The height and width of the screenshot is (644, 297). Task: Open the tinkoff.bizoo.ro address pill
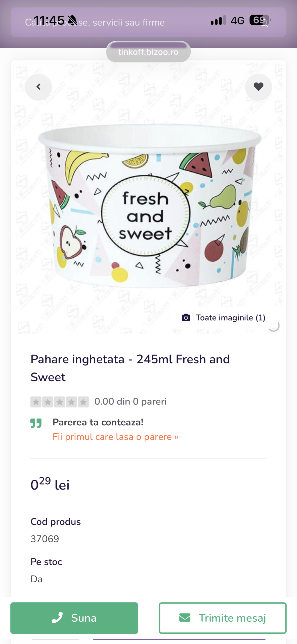pos(148,52)
